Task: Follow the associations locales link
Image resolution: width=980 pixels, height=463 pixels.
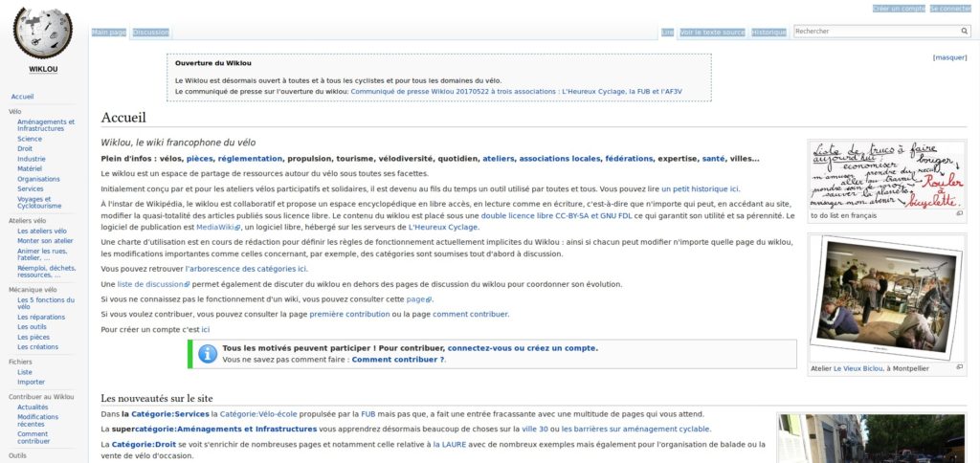Action: click(x=559, y=159)
